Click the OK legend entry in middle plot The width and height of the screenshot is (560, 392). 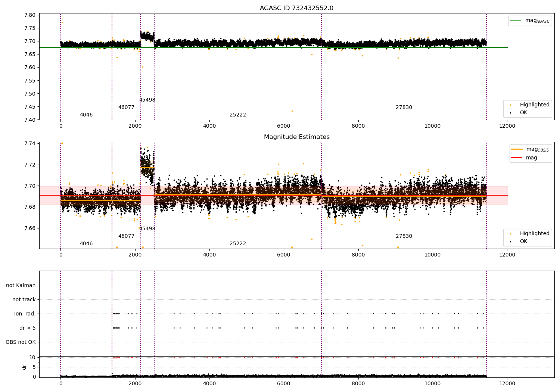518,242
